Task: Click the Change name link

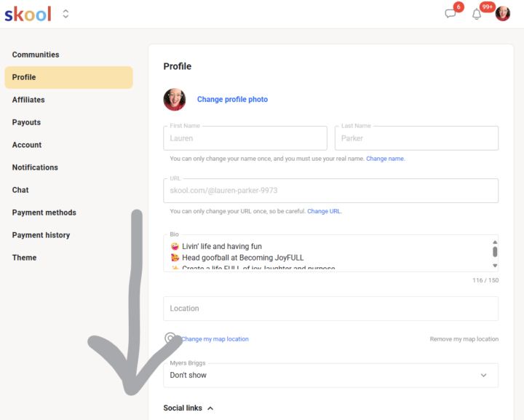Action: pos(385,159)
